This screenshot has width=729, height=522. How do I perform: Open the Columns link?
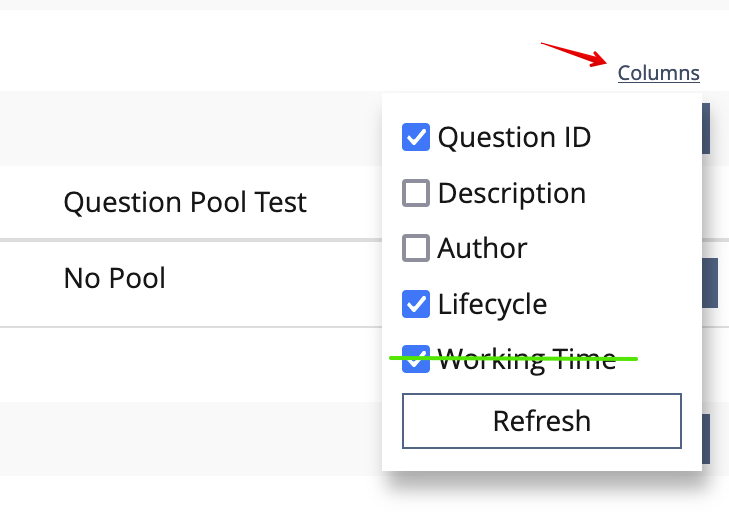point(658,73)
